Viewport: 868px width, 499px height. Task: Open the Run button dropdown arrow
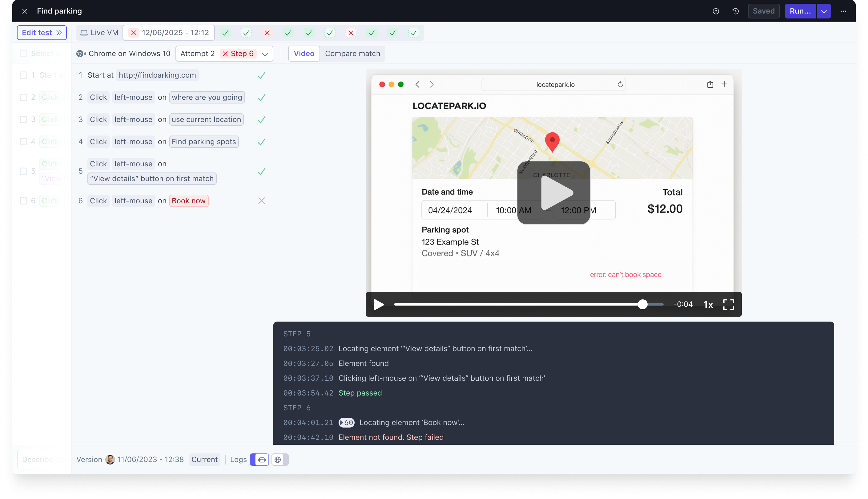coord(823,11)
